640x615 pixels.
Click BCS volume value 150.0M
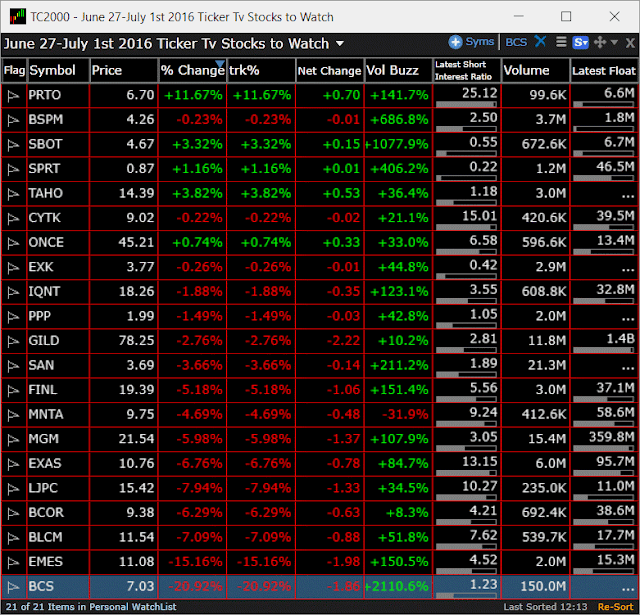(544, 586)
